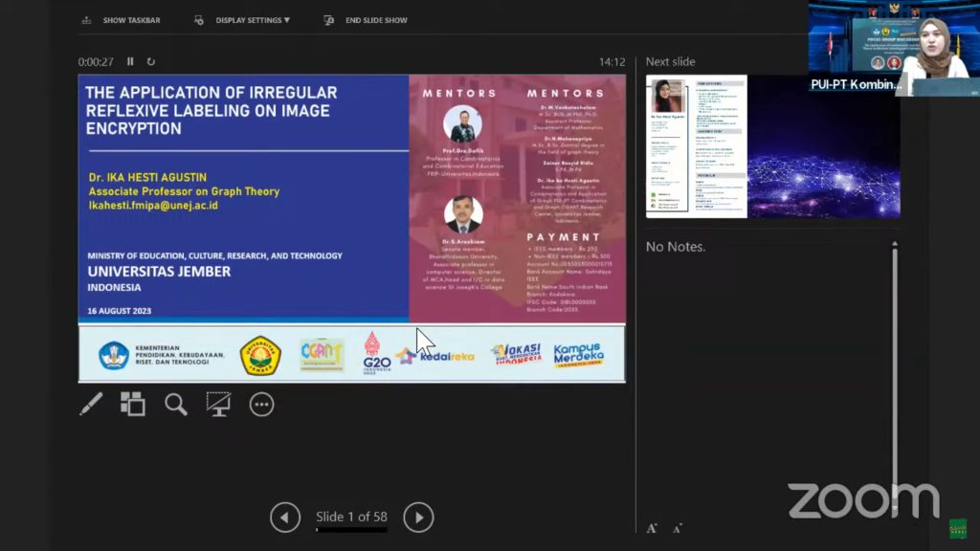Restart the presentation timer
Screen dimensions: 980x551
click(151, 62)
